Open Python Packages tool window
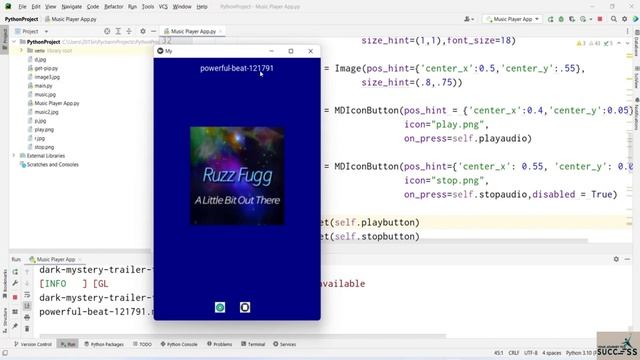This screenshot has width=640, height=360. tap(104, 344)
